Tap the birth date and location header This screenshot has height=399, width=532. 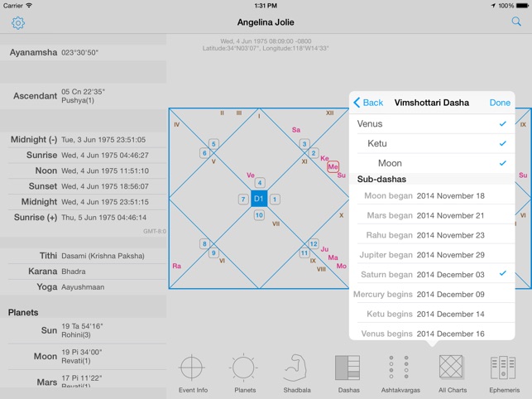point(266,45)
